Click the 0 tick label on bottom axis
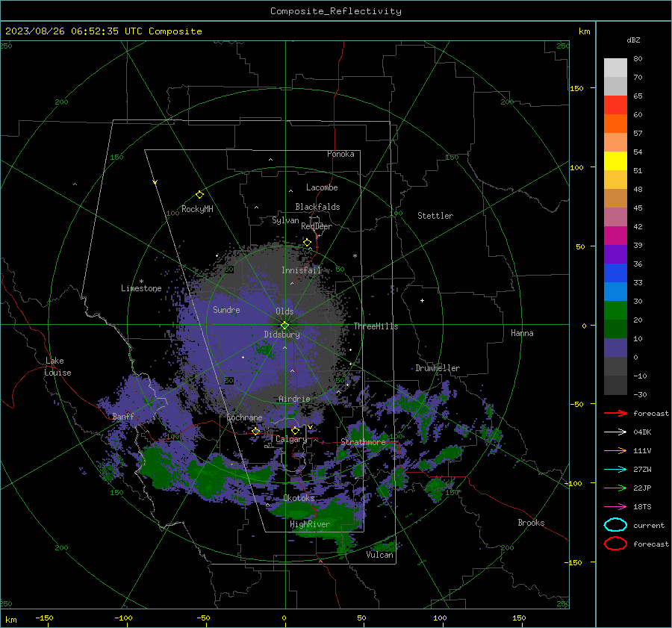This screenshot has width=672, height=628. pos(284,618)
